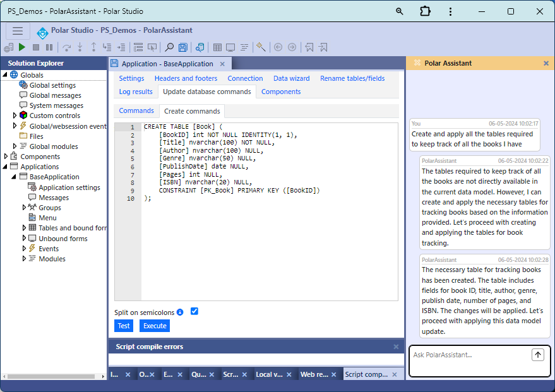Click the Step into down-arrow icon
Image resolution: width=555 pixels, height=392 pixels.
click(80, 47)
